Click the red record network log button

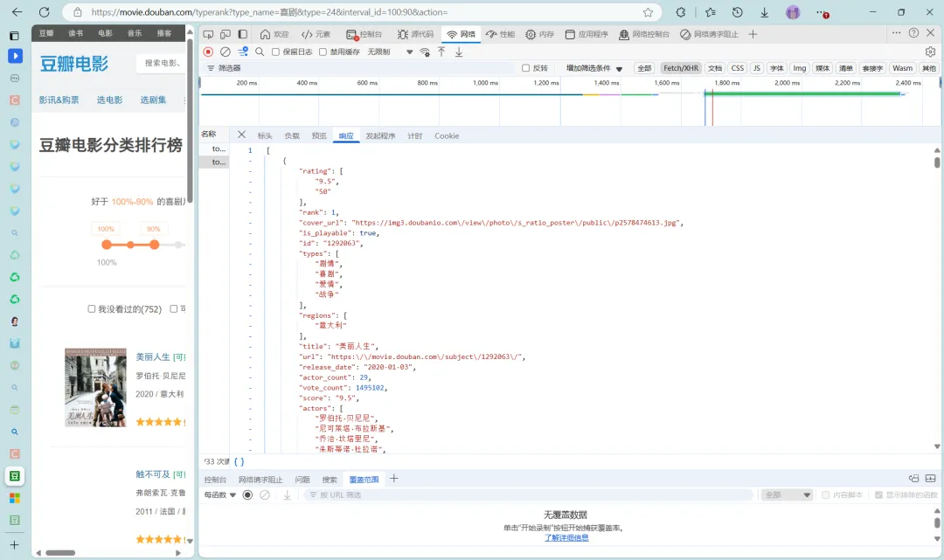[208, 52]
